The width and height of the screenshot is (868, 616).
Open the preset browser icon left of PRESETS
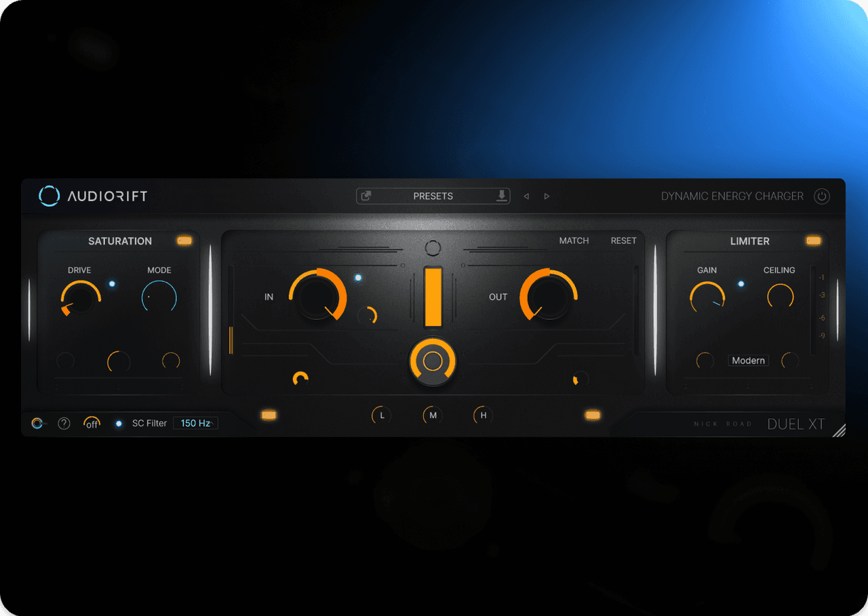[366, 196]
